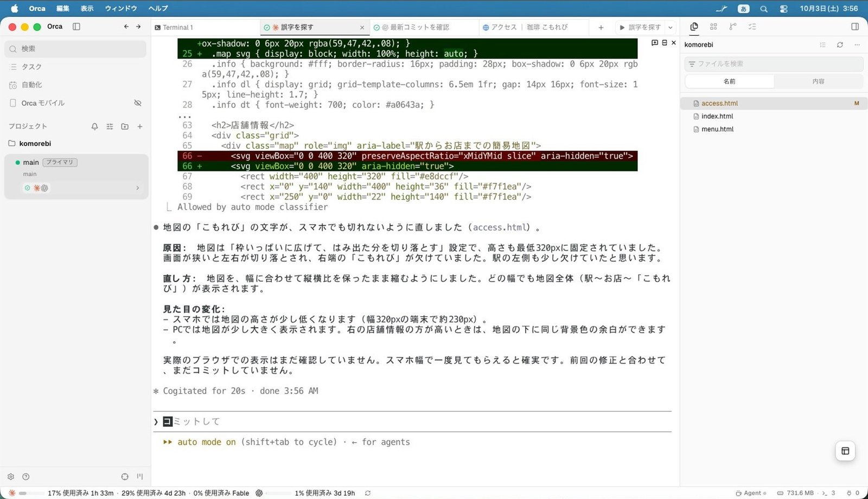Toggle collapsed tree view in komorebi panel

click(823, 45)
